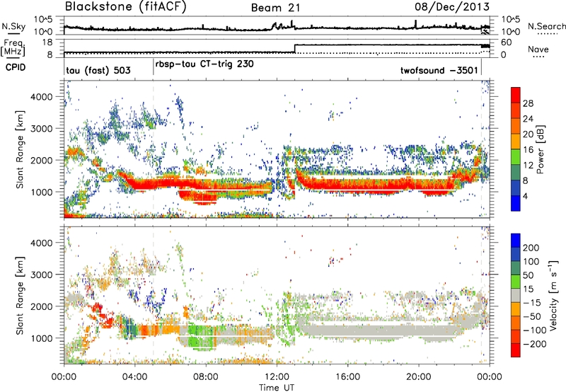
Task: Click the "CPID" row label
Action: click(16, 67)
